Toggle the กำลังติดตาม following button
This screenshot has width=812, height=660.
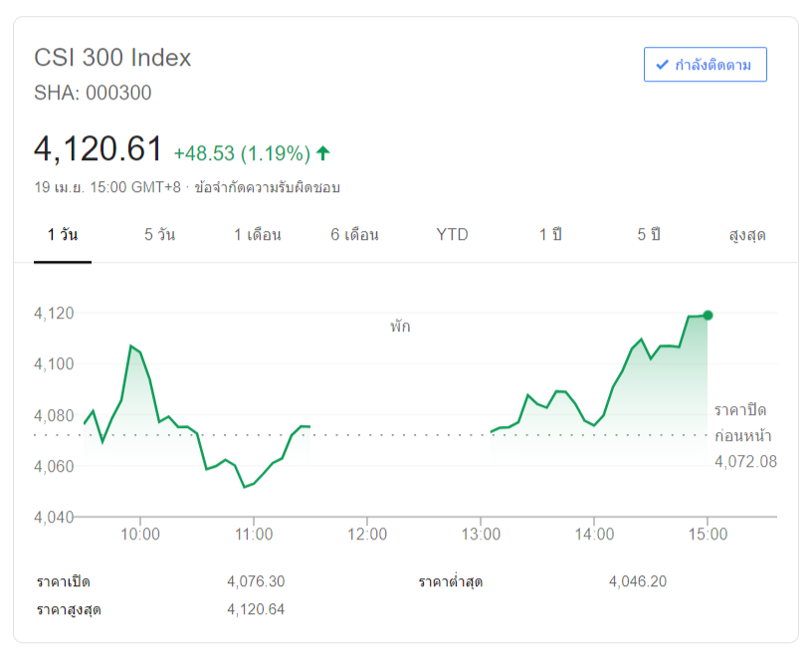pyautogui.click(x=705, y=66)
